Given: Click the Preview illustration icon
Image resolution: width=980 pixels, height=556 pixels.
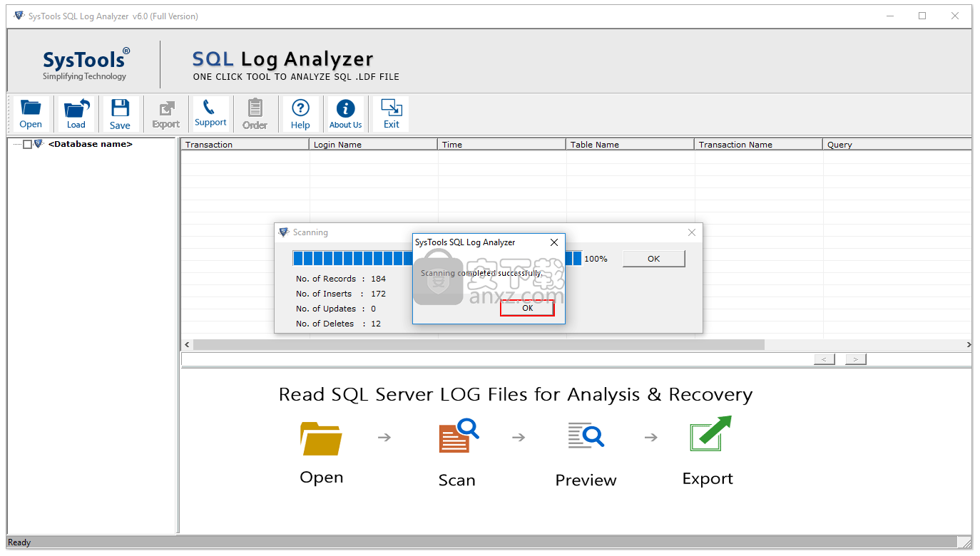Looking at the screenshot, I should pyautogui.click(x=586, y=435).
